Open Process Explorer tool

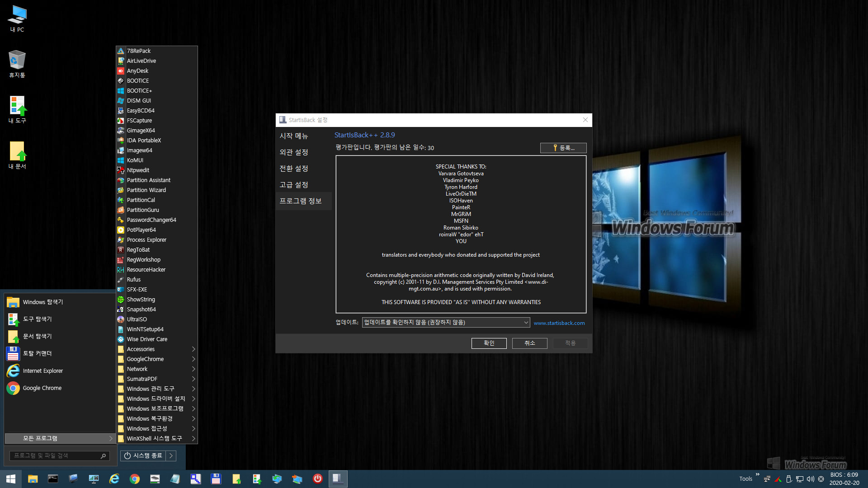coord(146,239)
